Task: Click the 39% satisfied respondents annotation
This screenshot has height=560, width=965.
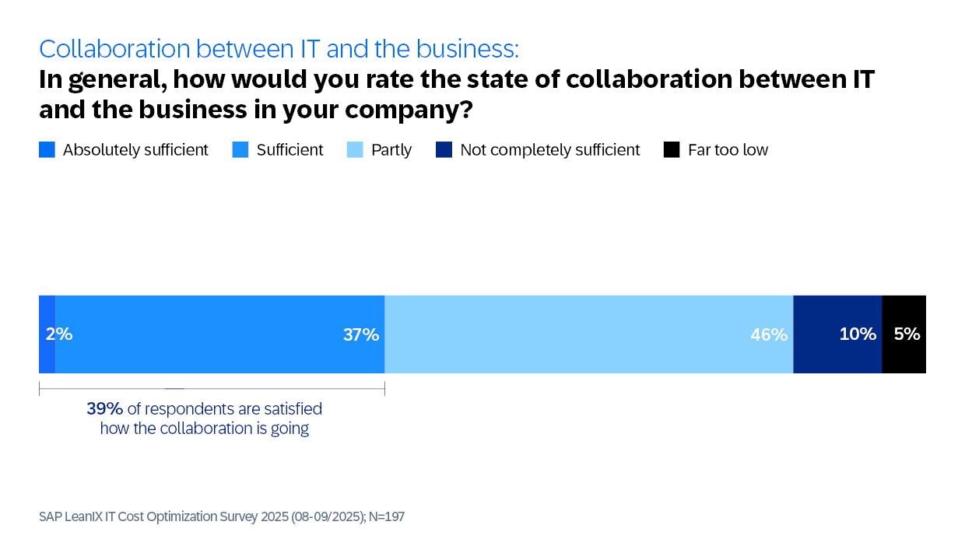Action: pyautogui.click(x=205, y=418)
